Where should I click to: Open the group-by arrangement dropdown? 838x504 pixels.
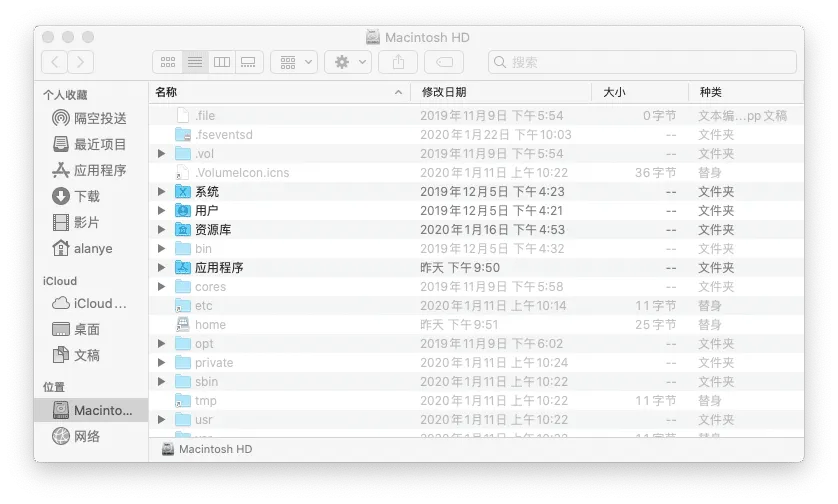pyautogui.click(x=294, y=62)
